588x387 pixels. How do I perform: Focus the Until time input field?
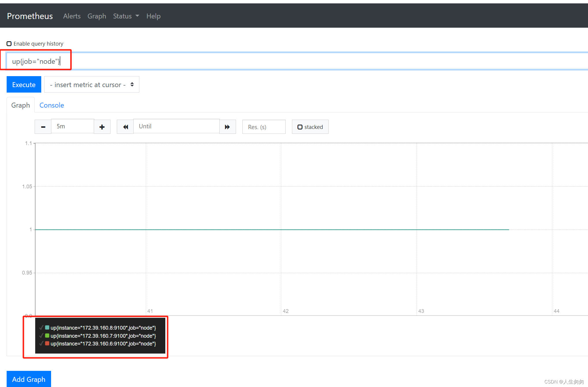[x=176, y=126]
